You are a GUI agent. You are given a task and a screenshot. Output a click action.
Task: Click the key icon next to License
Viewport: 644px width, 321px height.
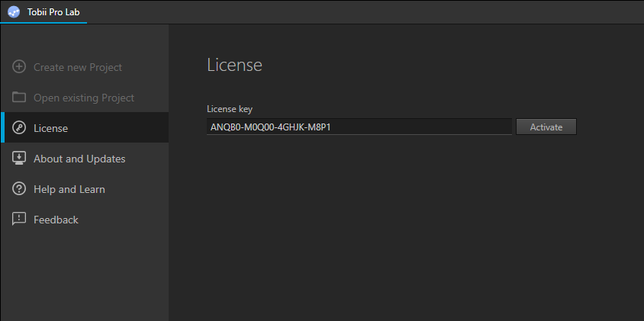[19, 127]
